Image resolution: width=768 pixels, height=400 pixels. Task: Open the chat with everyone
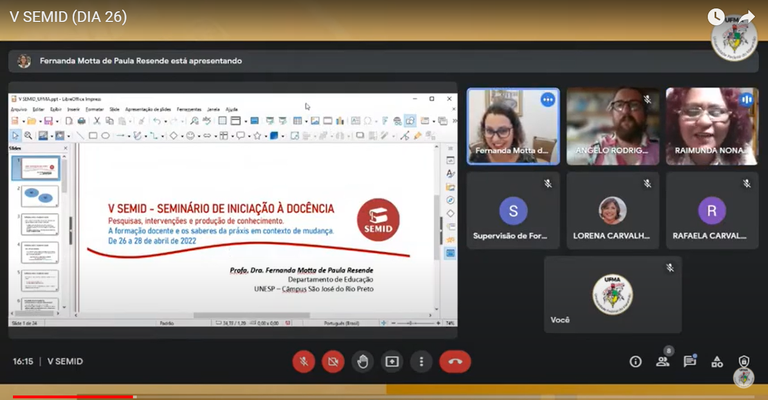[690, 362]
